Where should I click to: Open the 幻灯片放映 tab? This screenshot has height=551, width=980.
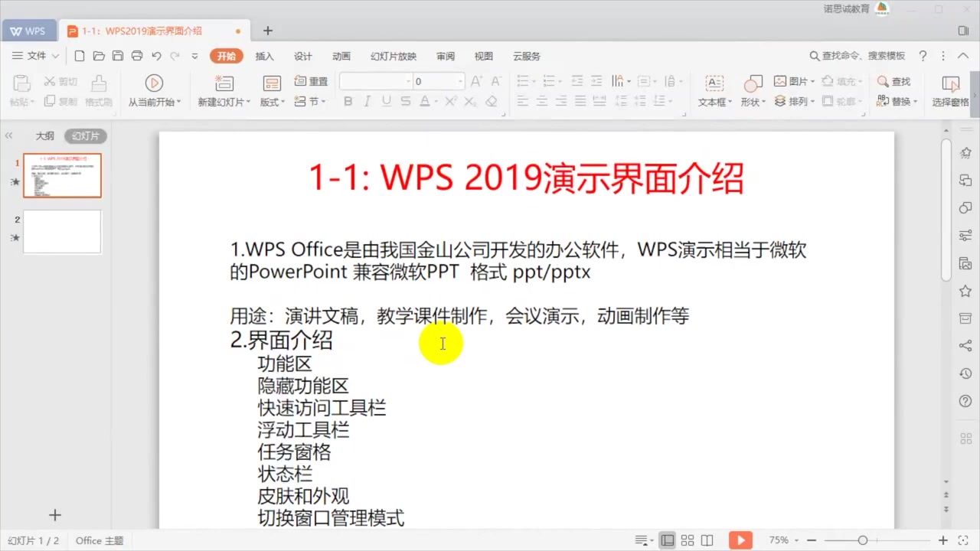click(x=394, y=56)
